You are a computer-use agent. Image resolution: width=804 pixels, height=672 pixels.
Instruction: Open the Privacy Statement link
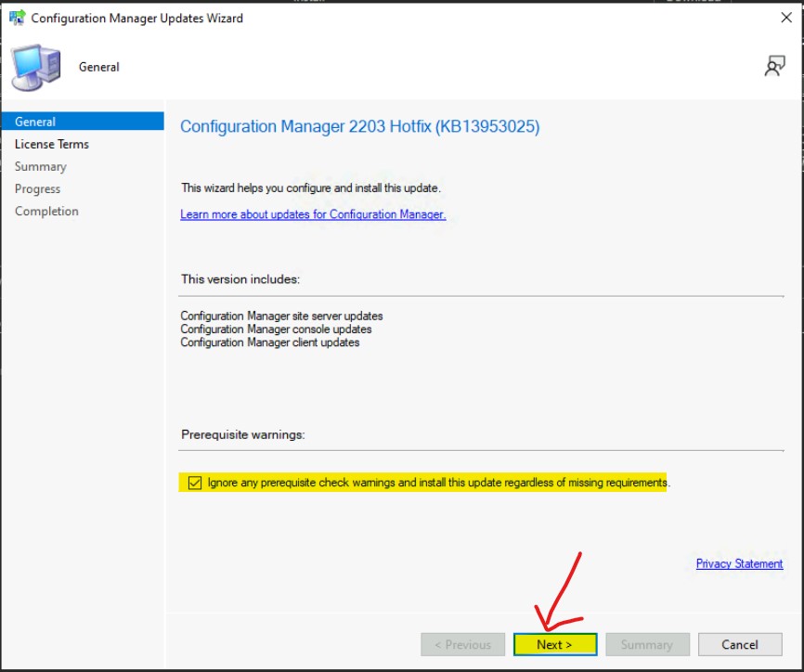[x=739, y=563]
